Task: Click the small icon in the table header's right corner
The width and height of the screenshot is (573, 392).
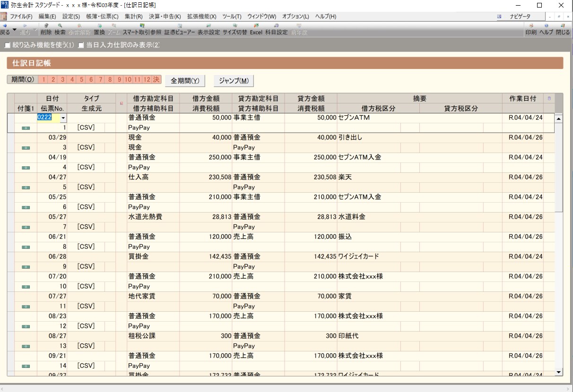Action: point(549,99)
